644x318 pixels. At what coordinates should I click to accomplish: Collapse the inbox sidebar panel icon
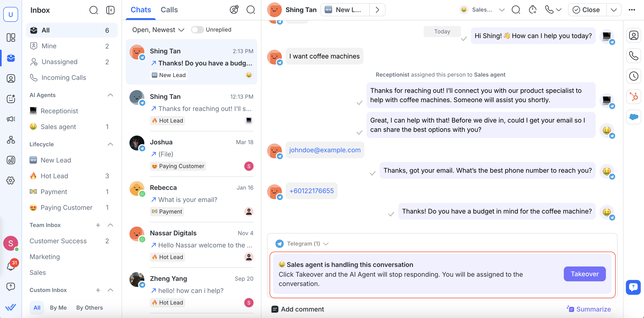click(110, 10)
